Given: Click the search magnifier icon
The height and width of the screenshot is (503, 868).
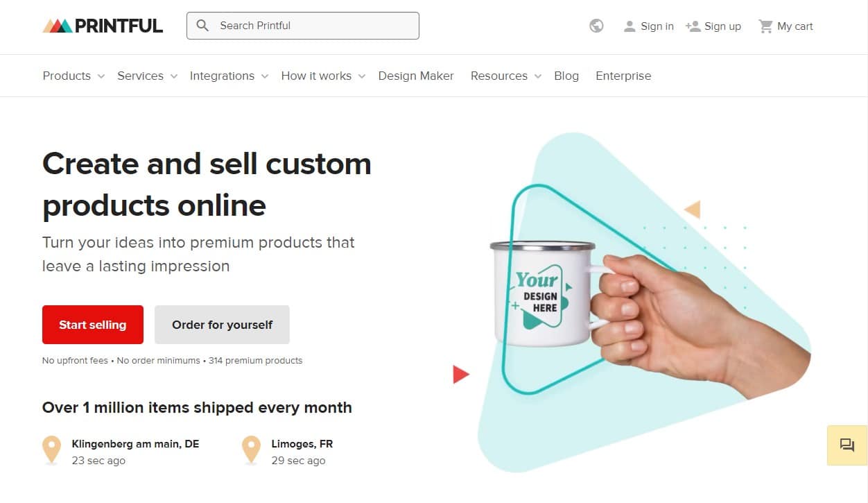Looking at the screenshot, I should [202, 25].
